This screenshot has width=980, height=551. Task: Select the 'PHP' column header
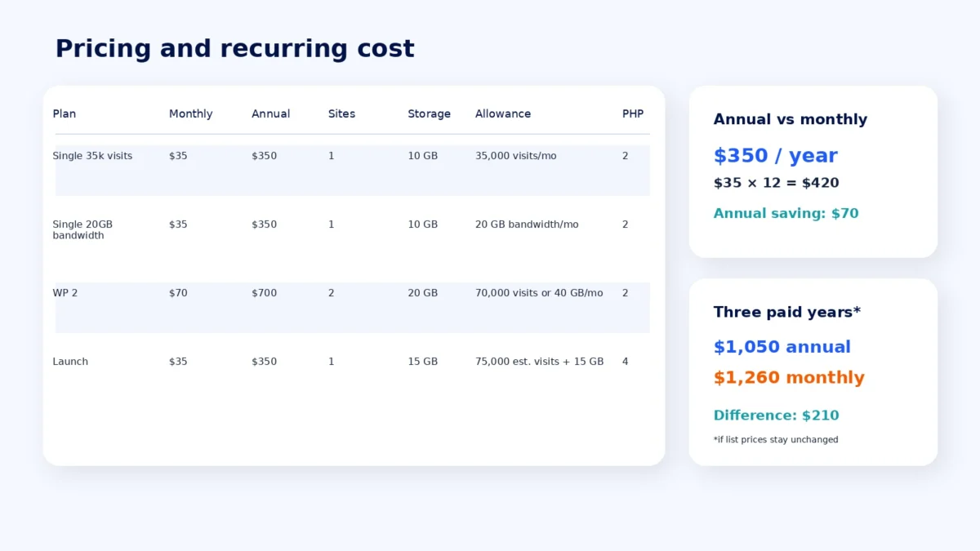click(633, 114)
